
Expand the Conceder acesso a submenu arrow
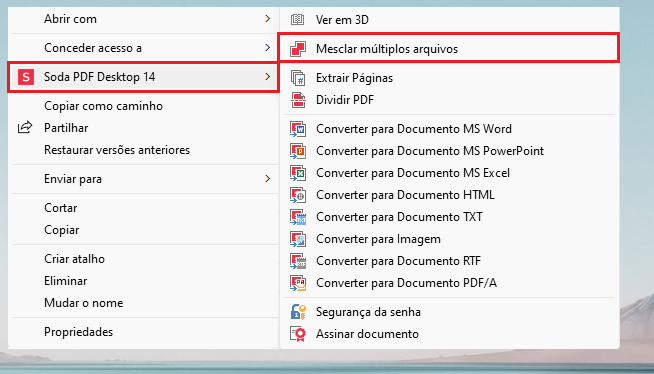(267, 48)
